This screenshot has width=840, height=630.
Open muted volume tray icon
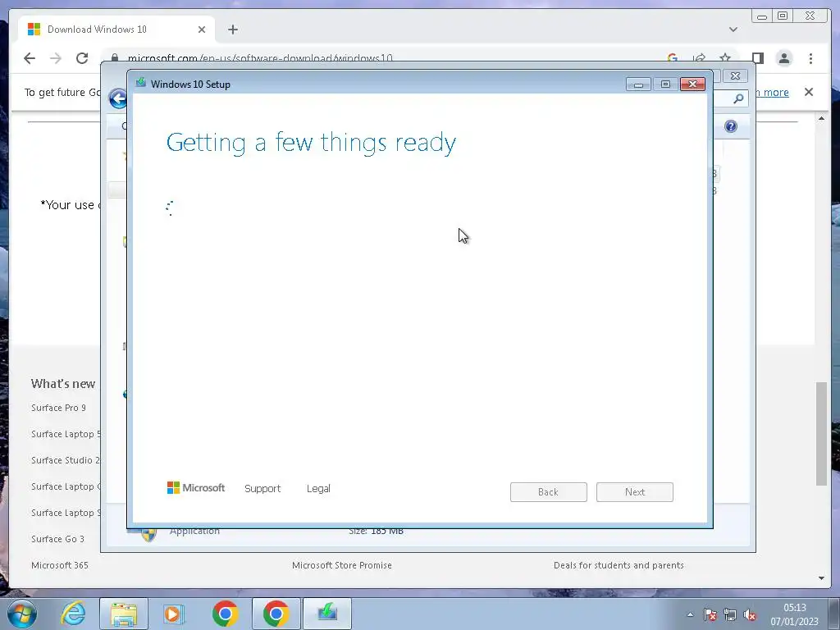[x=750, y=615]
